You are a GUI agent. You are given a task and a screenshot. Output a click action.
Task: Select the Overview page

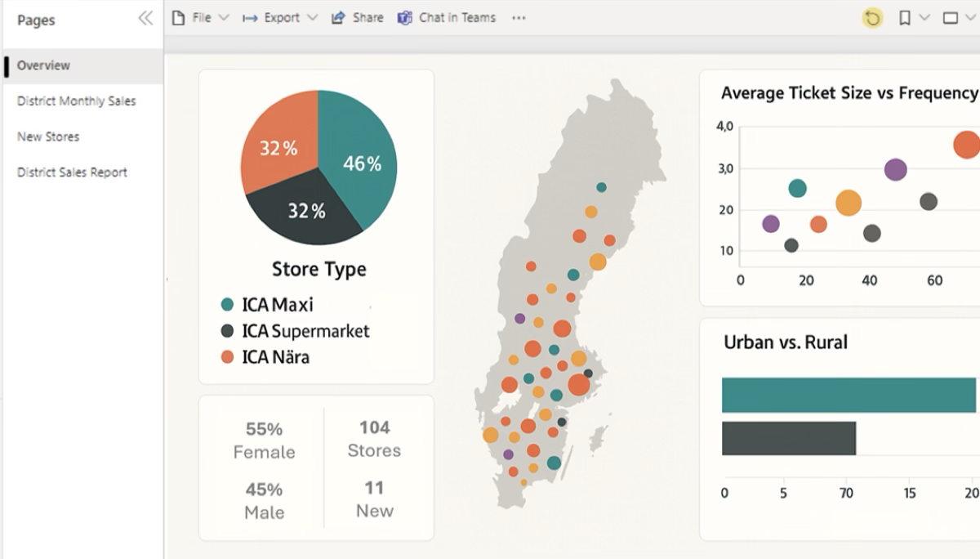pyautogui.click(x=44, y=65)
